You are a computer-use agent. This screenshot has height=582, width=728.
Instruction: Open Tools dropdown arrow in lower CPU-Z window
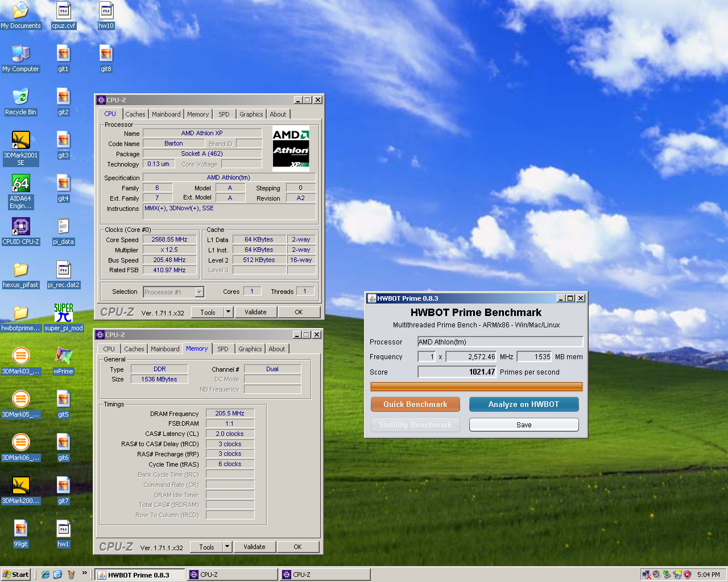pyautogui.click(x=227, y=547)
